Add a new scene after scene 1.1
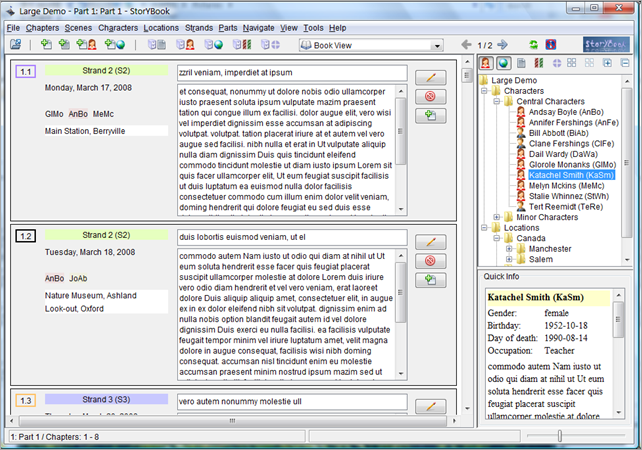 [431, 116]
